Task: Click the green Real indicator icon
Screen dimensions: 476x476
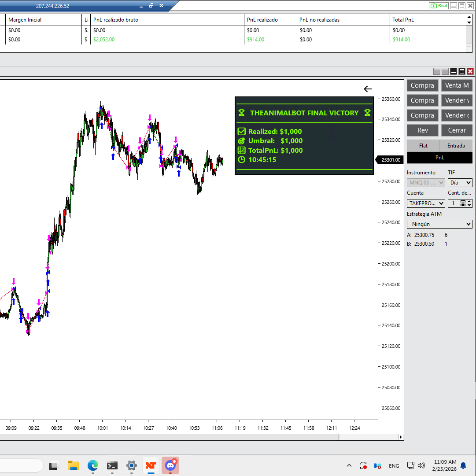Action: tap(439, 6)
